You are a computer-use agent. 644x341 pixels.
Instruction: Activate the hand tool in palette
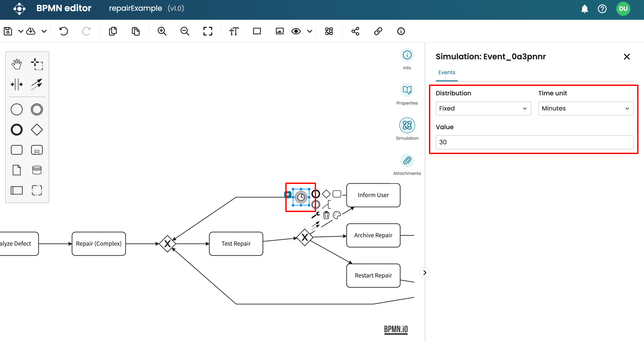16,64
